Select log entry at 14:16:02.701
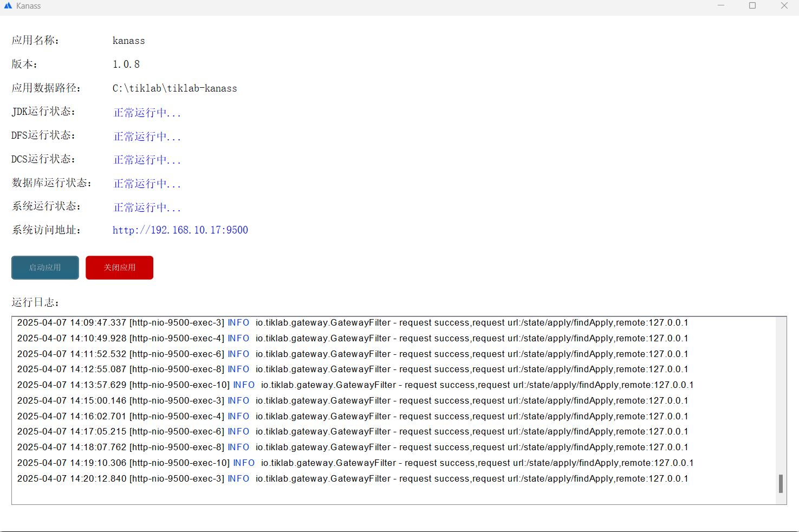Screen dimensions: 799x532 tap(353, 417)
